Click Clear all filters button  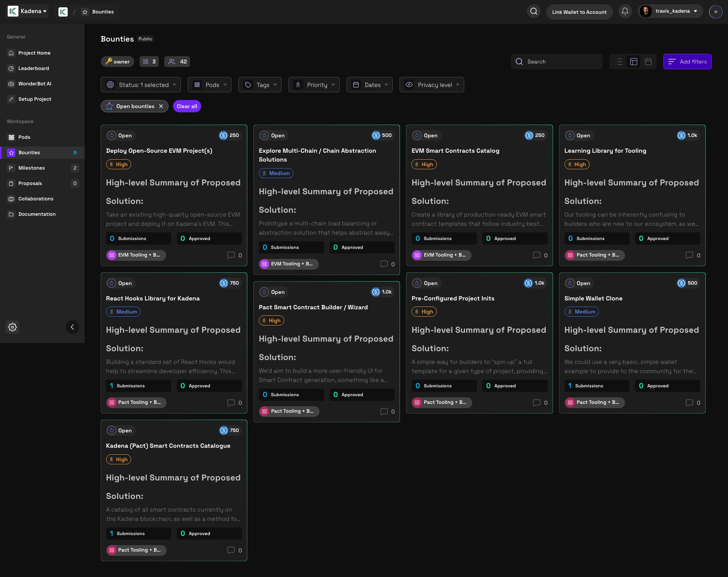[x=187, y=106]
